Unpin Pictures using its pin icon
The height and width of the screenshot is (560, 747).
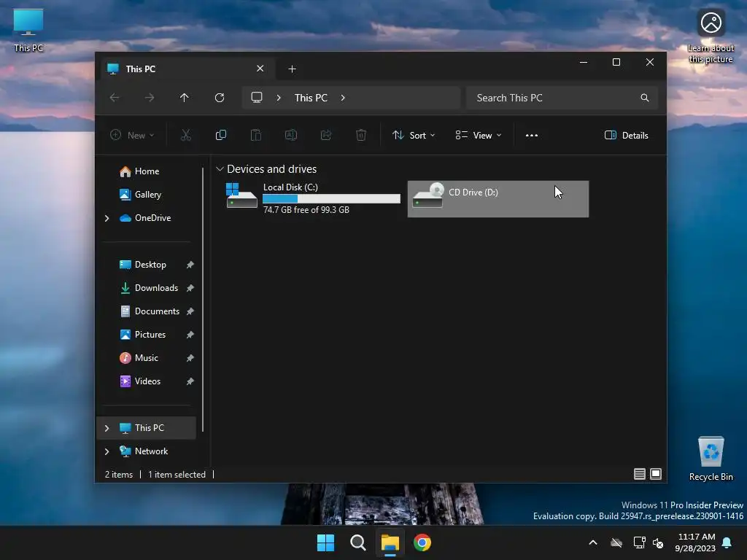point(190,335)
